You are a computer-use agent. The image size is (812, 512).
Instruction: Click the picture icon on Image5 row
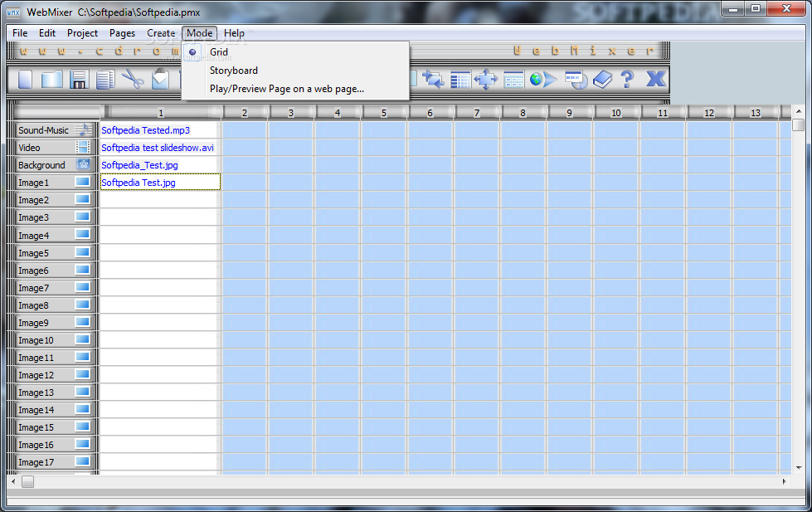(x=83, y=252)
